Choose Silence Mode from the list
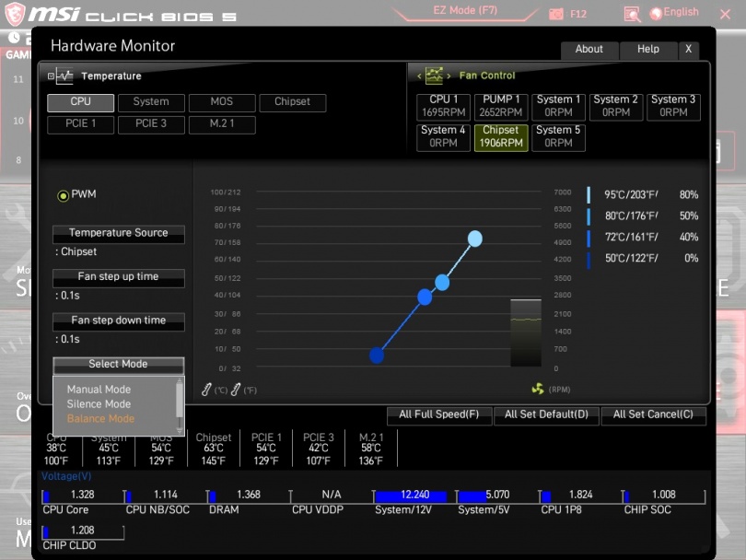Viewport: 746px width, 560px height. [99, 404]
